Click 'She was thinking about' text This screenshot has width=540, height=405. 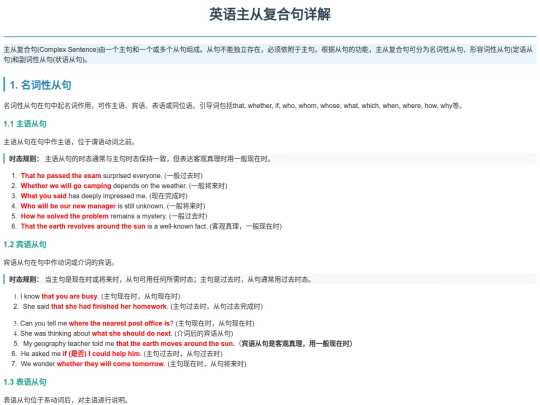(x=55, y=333)
